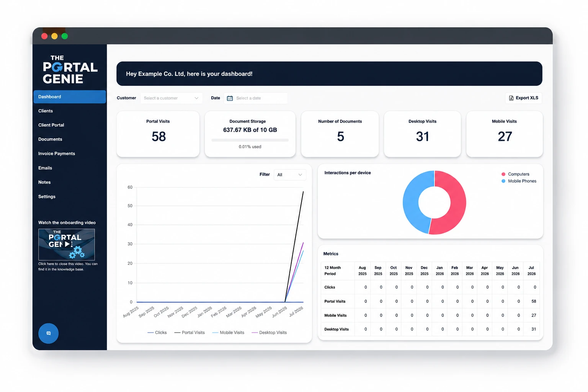
Task: Click the Portal Visits 58 card
Action: tap(158, 134)
